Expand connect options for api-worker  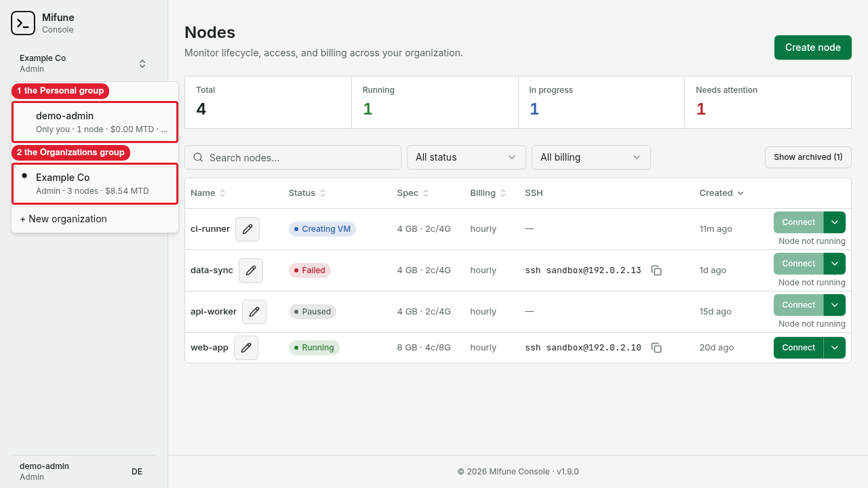(x=835, y=305)
